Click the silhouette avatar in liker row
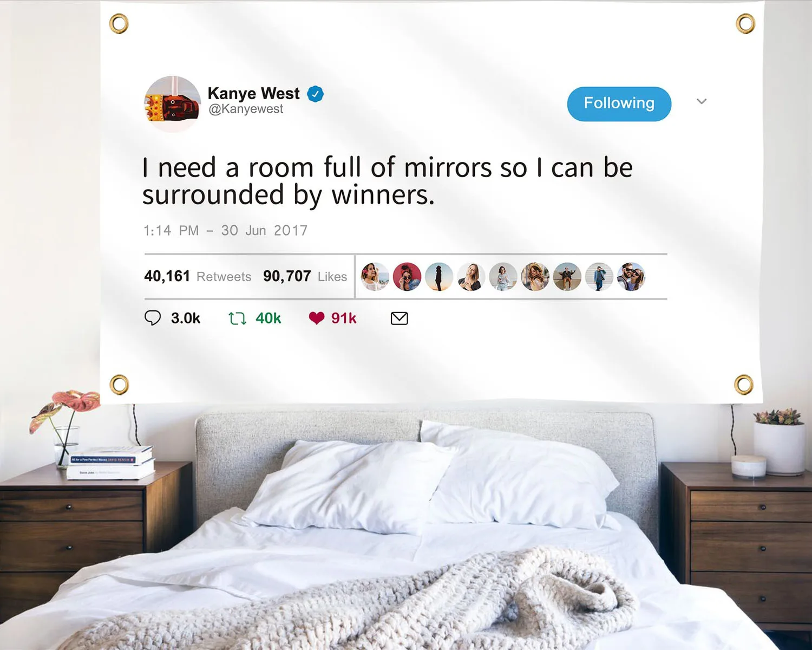812x650 pixels. pyautogui.click(x=439, y=277)
